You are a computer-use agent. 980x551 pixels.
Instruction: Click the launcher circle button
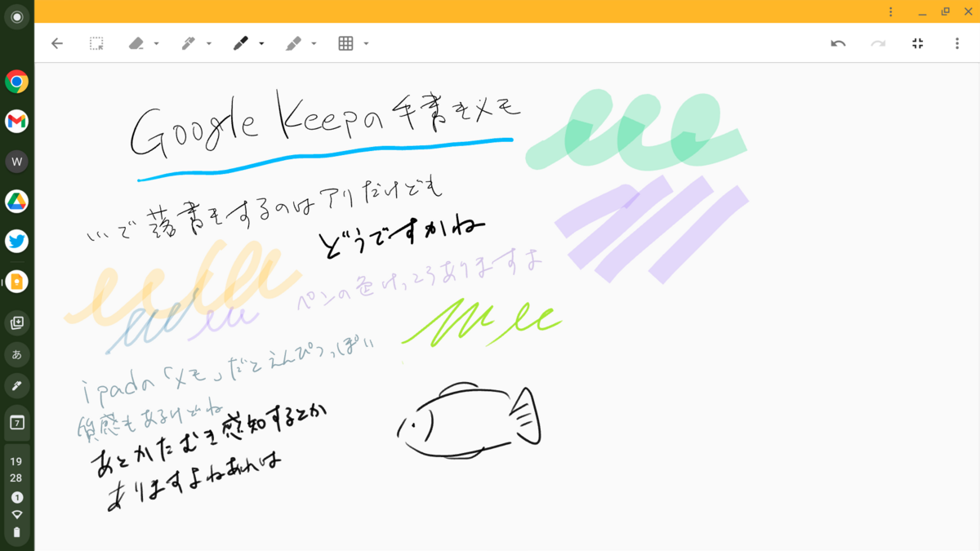pos(16,17)
